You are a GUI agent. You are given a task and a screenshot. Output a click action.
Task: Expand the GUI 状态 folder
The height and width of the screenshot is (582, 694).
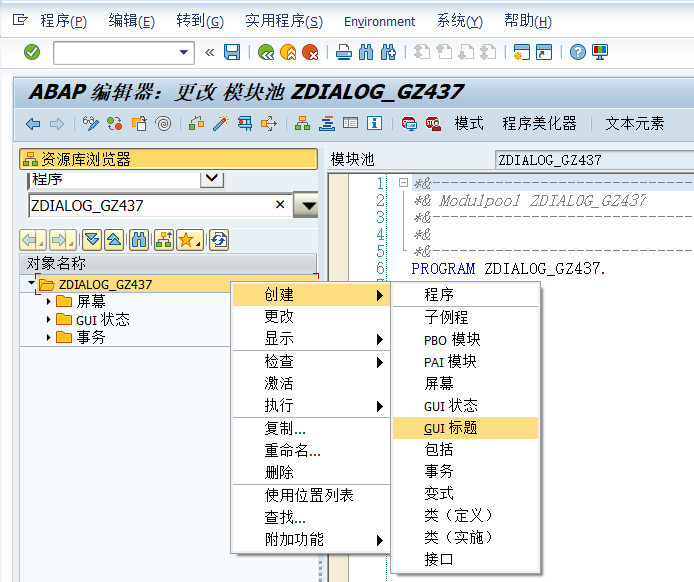click(49, 320)
